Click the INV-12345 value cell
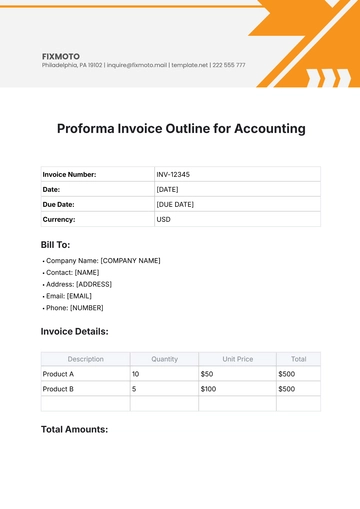 coord(237,174)
